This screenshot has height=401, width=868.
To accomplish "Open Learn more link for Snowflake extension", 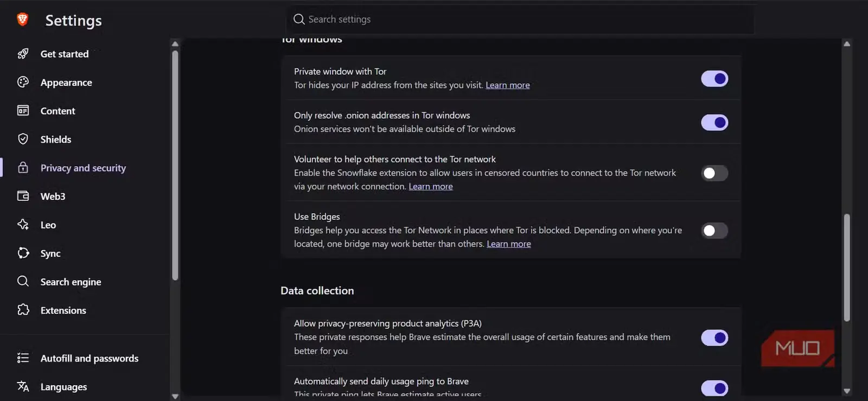I will tap(430, 186).
